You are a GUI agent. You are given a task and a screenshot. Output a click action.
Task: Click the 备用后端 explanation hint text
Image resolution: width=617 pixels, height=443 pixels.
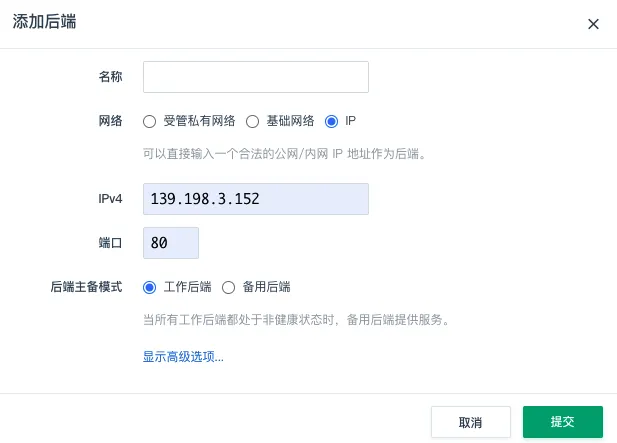tap(295, 320)
